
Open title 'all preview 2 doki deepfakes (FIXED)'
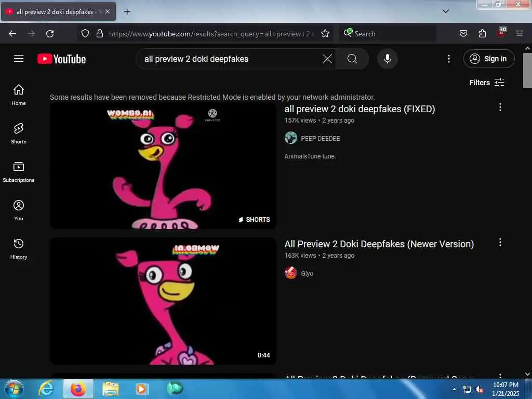pos(360,109)
